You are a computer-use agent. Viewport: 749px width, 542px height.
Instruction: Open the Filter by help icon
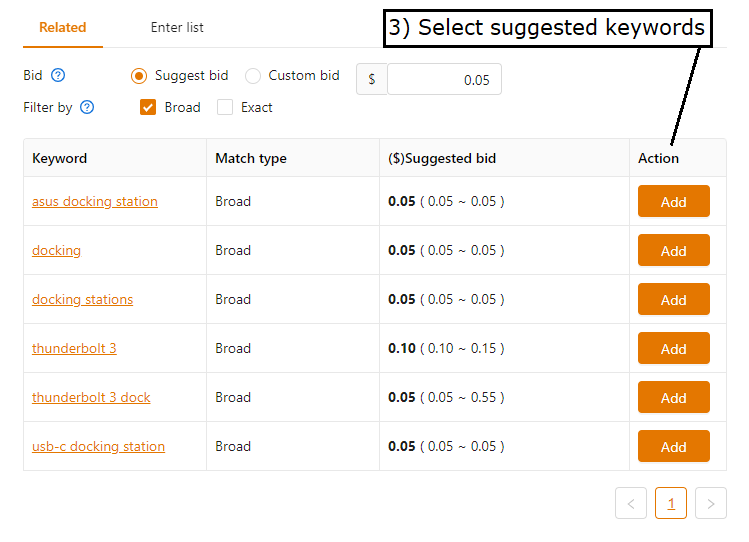point(87,107)
